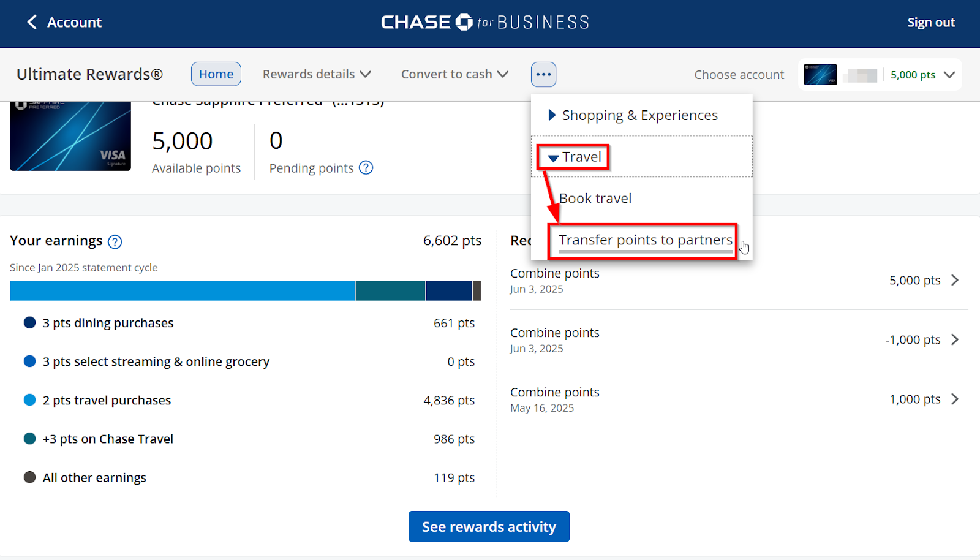The image size is (980, 560).
Task: Click the 4,836 pts travel value
Action: point(449,400)
